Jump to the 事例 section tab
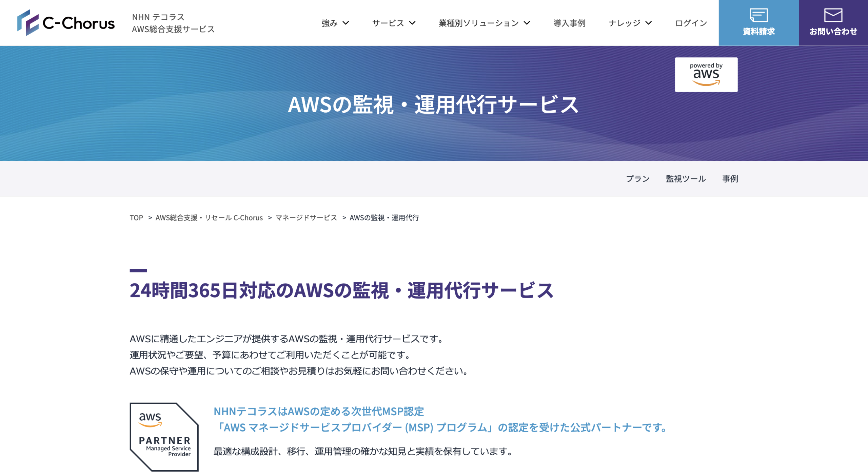 730,179
